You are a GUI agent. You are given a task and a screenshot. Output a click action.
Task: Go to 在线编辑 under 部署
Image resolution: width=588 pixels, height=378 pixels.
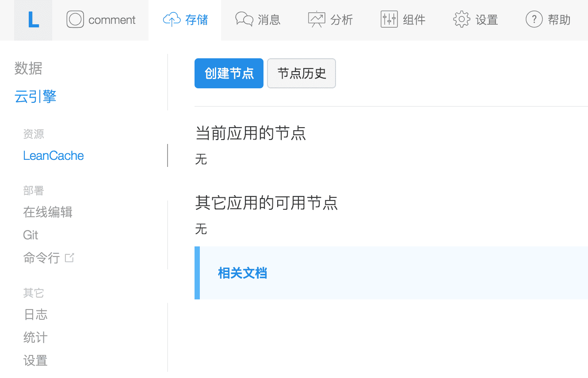(48, 212)
